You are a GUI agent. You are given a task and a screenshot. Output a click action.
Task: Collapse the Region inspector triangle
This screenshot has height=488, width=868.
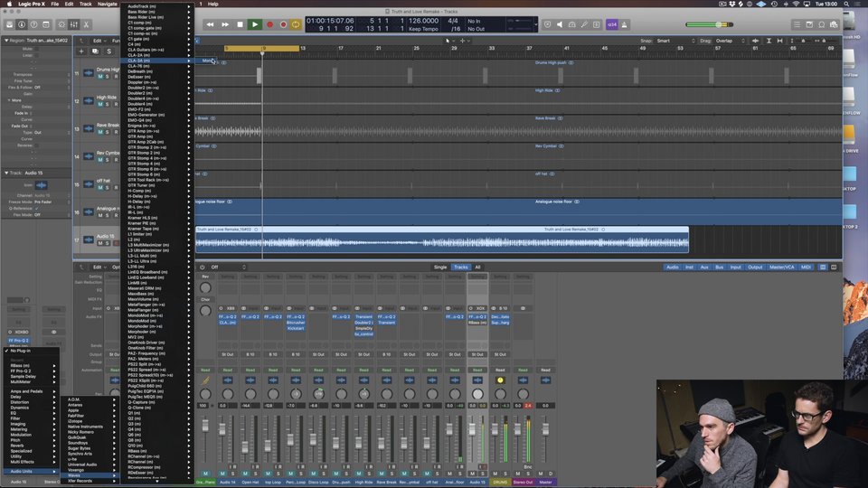pos(6,41)
